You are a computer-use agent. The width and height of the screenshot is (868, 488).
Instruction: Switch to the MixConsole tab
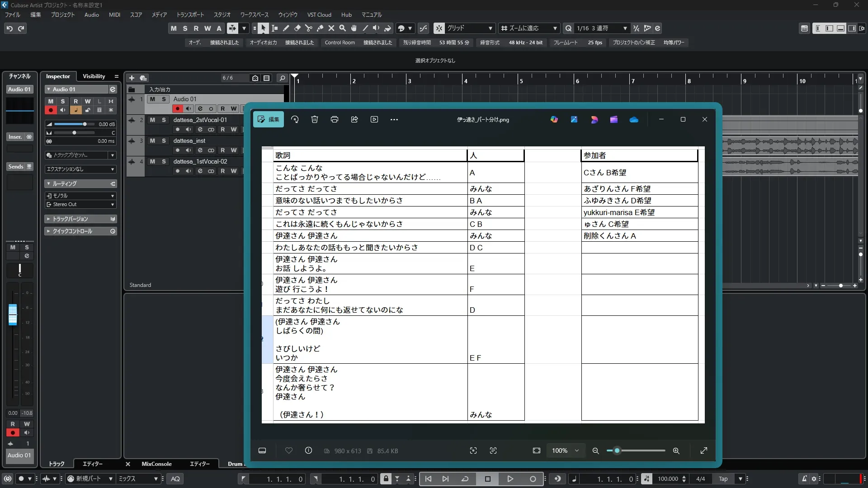[x=156, y=464]
